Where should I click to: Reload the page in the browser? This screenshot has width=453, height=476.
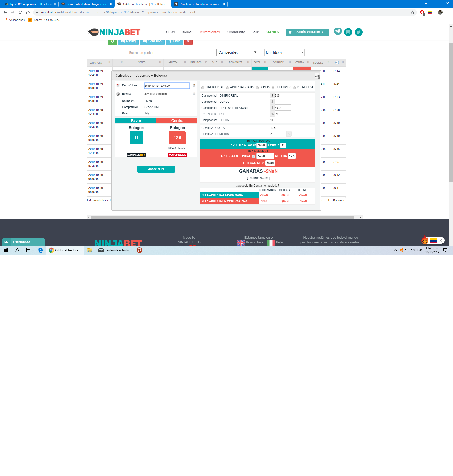pos(20,12)
